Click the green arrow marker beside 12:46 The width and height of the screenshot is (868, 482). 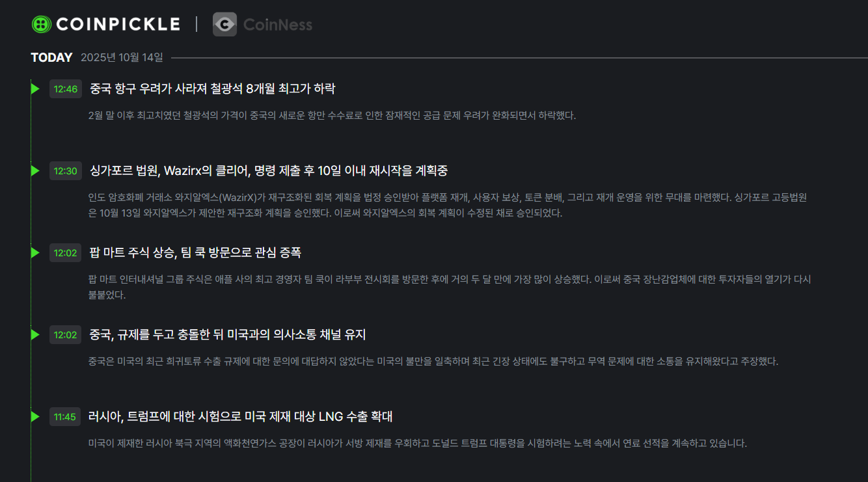click(35, 88)
